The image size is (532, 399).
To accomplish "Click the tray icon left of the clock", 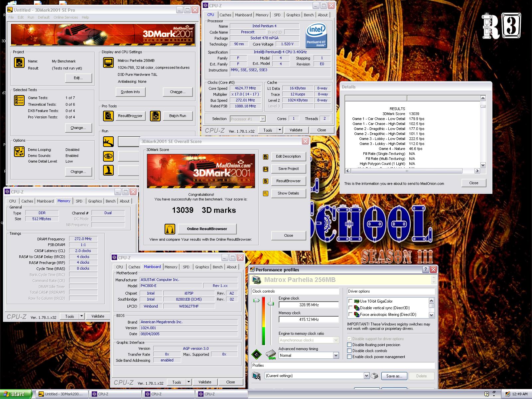I will (507, 394).
